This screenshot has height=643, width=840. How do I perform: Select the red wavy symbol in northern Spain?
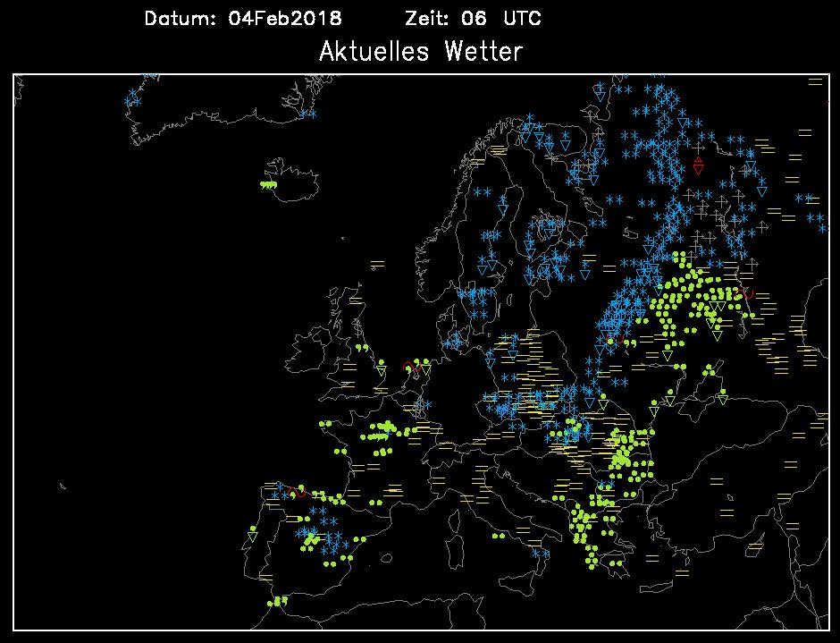click(297, 491)
